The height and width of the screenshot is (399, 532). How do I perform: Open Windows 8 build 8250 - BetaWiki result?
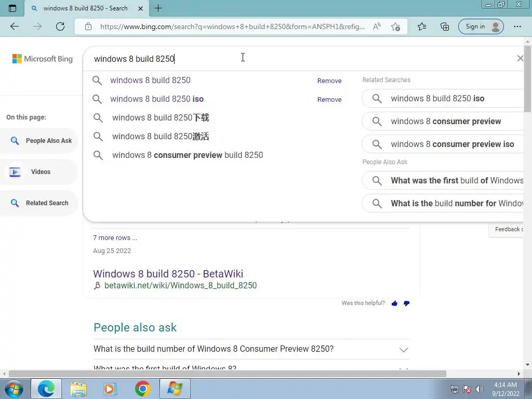pos(168,274)
